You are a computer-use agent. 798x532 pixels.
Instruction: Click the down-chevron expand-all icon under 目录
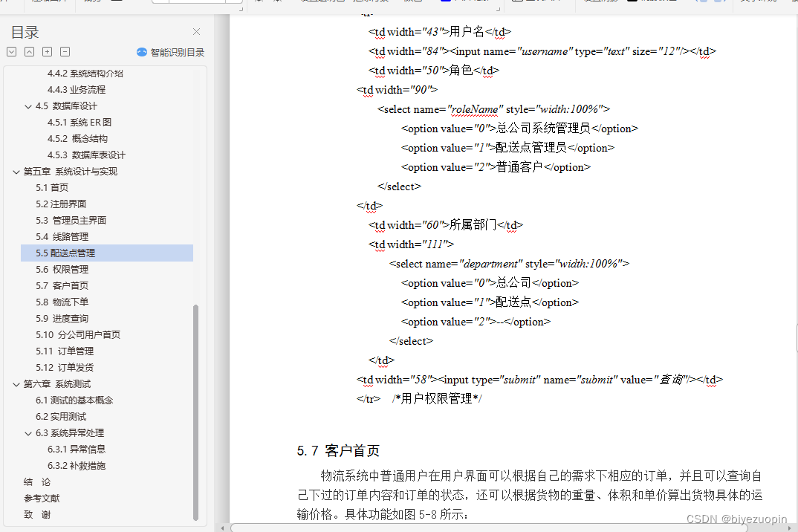[x=12, y=52]
